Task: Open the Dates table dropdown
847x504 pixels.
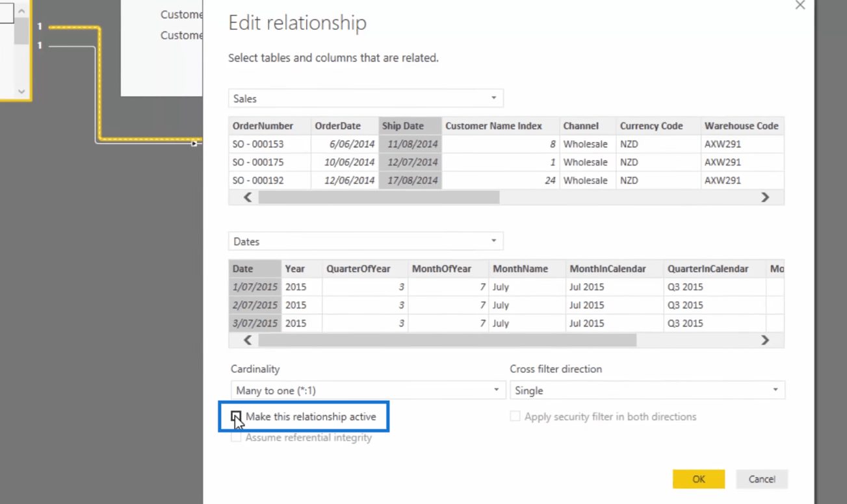Action: point(365,242)
